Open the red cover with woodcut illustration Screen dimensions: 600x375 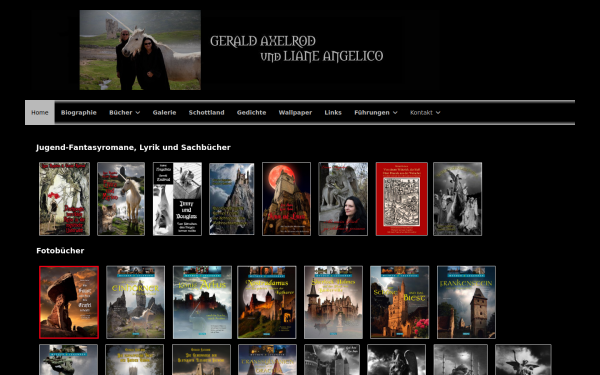point(401,199)
